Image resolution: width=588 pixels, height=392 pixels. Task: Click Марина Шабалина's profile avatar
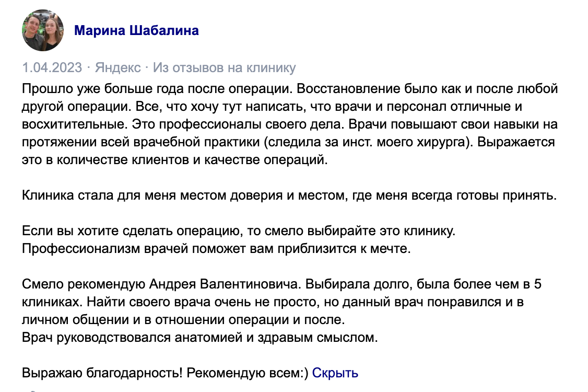(x=43, y=30)
